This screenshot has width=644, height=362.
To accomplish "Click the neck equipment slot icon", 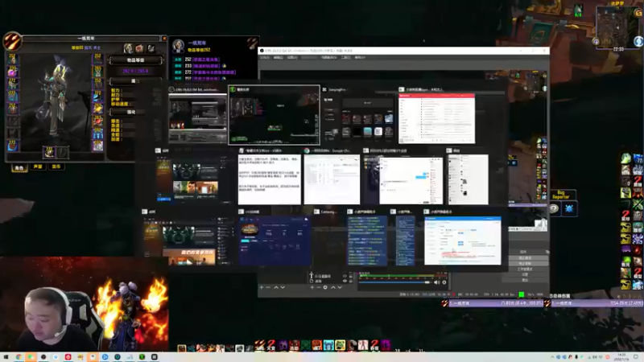I will click(12, 72).
